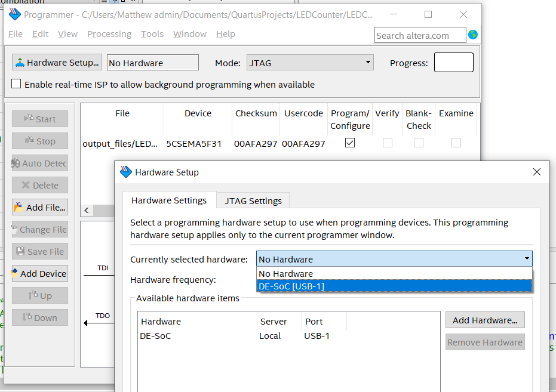Click the 5CSEMA5F31 device cell

point(193,144)
